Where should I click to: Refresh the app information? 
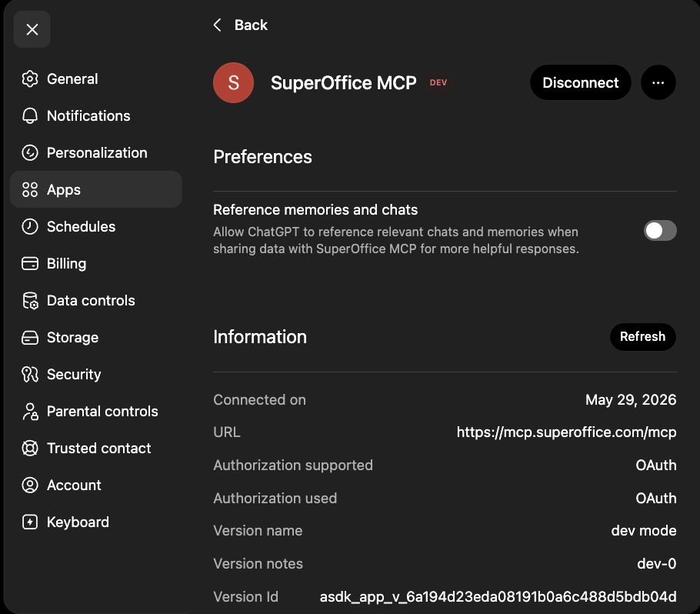pyautogui.click(x=643, y=337)
